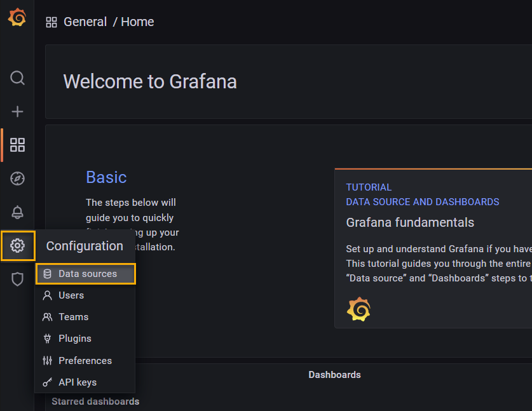Click DATA SOURCE AND DASHBOARDS label
The width and height of the screenshot is (532, 411).
tap(423, 202)
